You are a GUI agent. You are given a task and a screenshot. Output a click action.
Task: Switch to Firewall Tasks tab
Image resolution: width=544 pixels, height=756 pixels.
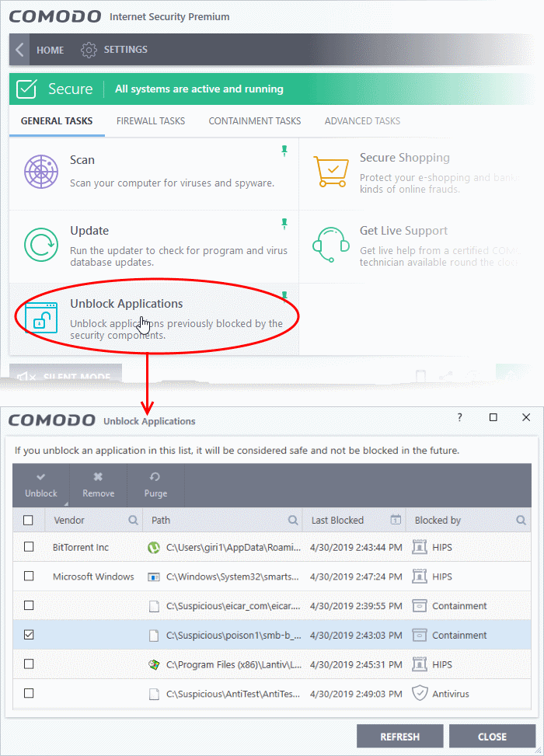[x=151, y=121]
